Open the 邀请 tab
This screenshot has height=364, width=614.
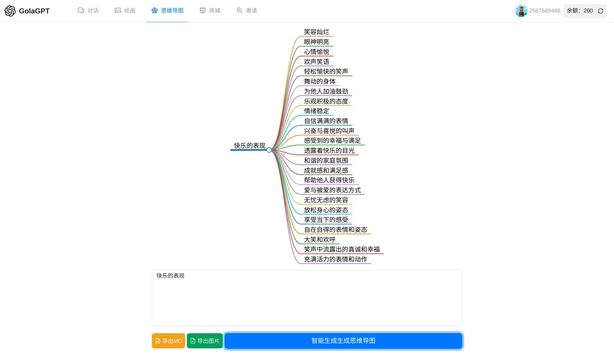[x=247, y=11]
